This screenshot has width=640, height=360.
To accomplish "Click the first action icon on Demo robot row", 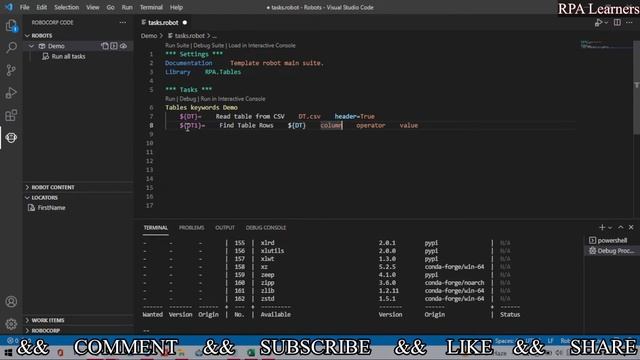I will pyautogui.click(x=105, y=46).
